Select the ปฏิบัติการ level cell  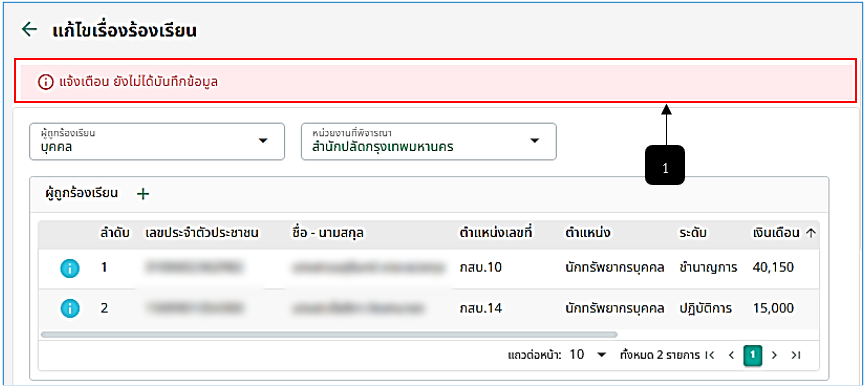pyautogui.click(x=705, y=309)
